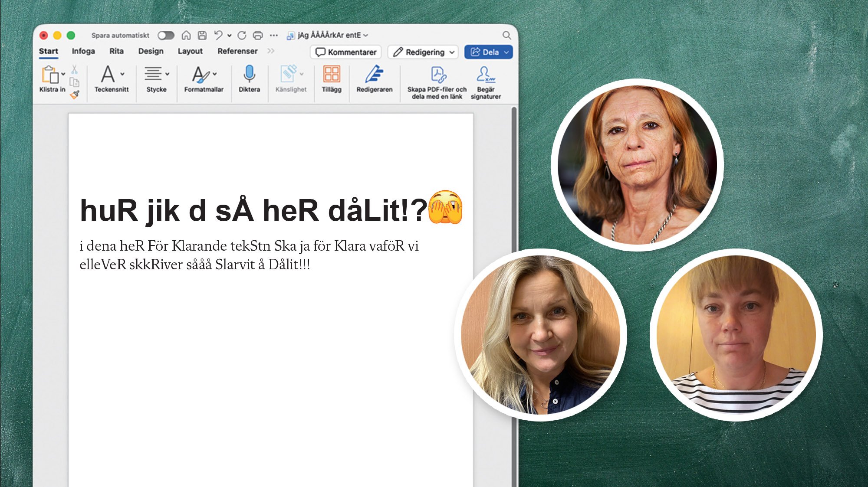This screenshot has width=868, height=487.
Task: Click the Redo circular arrow icon
Action: click(x=242, y=35)
